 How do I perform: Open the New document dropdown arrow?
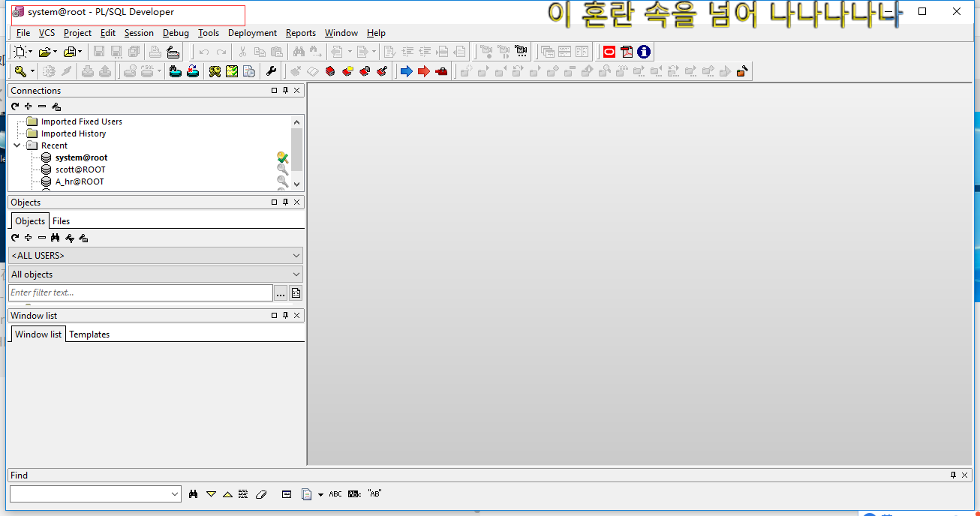coord(31,52)
